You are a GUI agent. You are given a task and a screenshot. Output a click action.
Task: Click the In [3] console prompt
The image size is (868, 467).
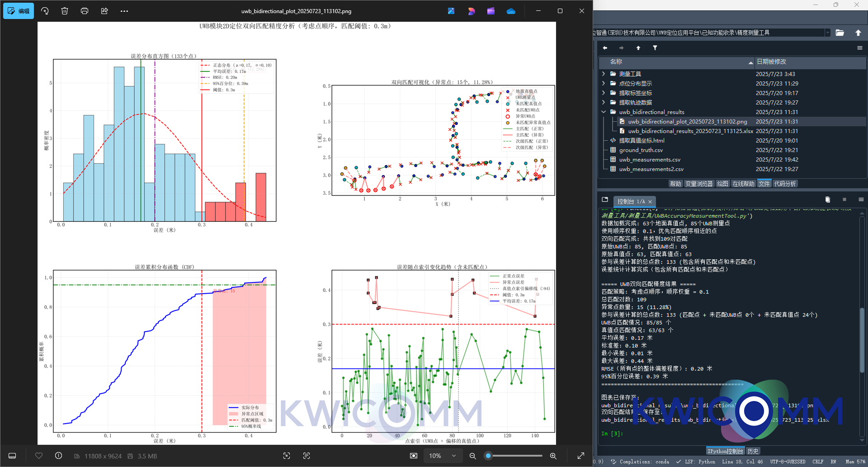click(612, 434)
